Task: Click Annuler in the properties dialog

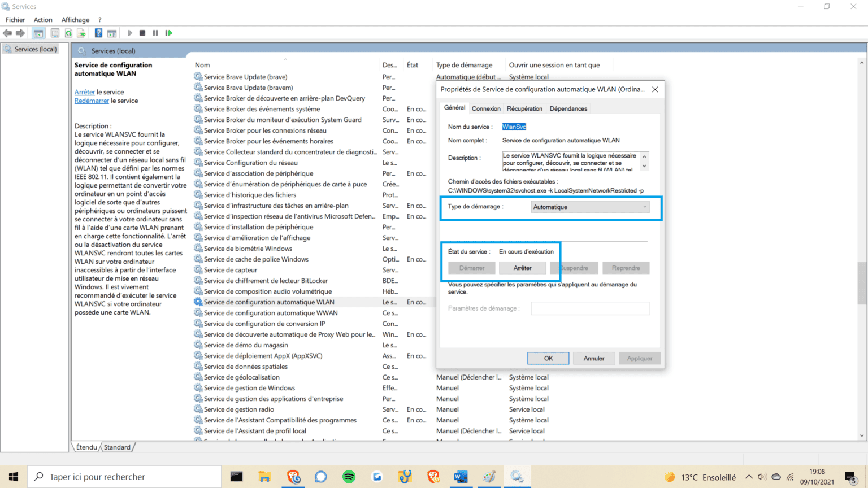Action: click(x=594, y=358)
